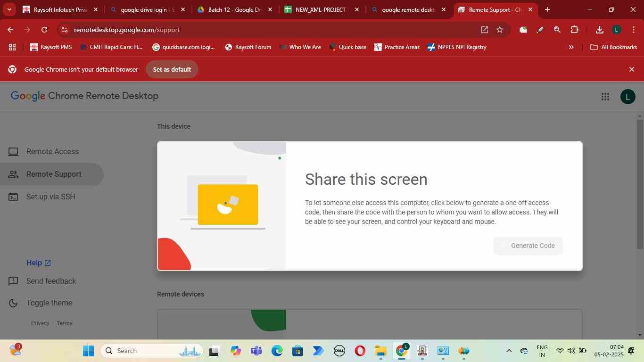Open Chrome three-dot menu
The image size is (644, 362).
click(x=633, y=30)
